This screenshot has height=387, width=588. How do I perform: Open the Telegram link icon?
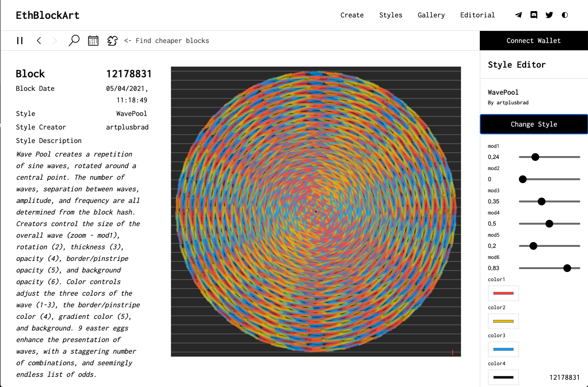518,15
